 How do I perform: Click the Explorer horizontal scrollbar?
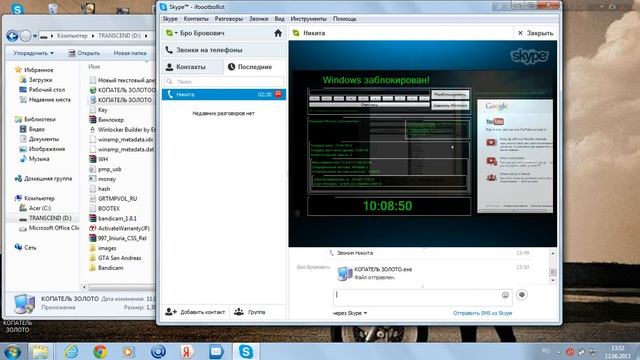click(118, 287)
